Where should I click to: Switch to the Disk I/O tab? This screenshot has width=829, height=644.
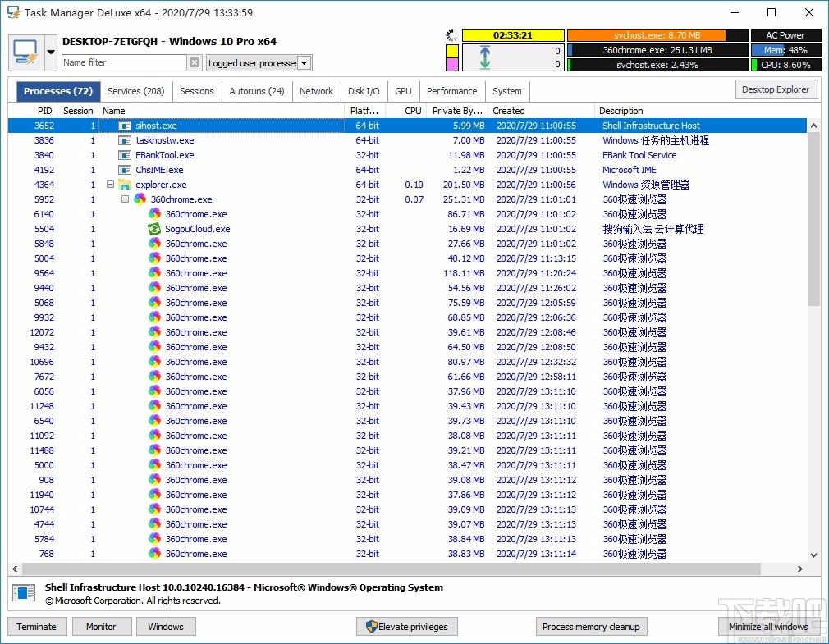[364, 91]
